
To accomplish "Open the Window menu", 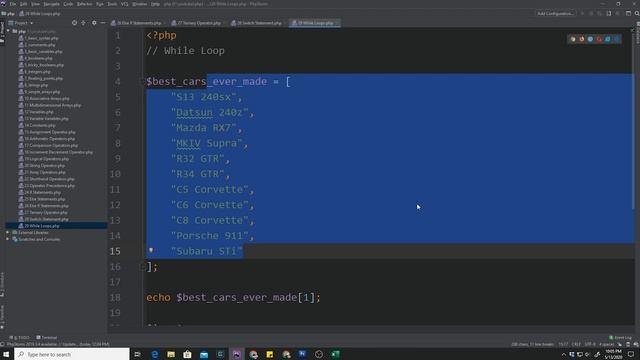I will pos(139,4).
